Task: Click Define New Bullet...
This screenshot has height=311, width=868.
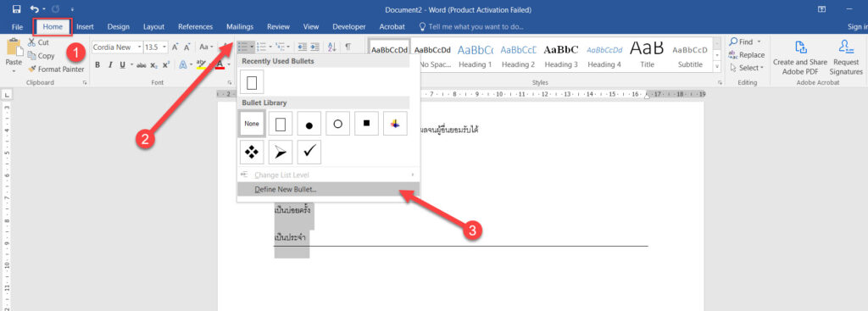Action: tap(328, 189)
